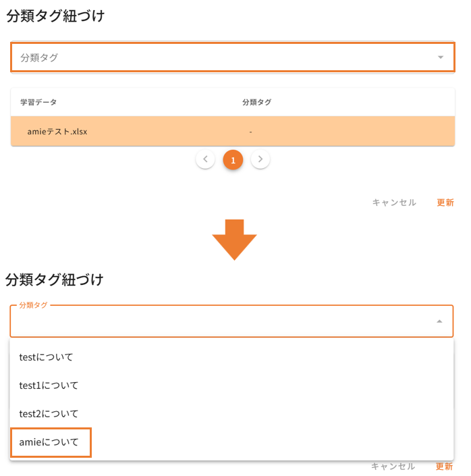Image resolution: width=471 pixels, height=476 pixels.
Task: Click the dash tag cell of amieテスト.xlsx
Action: (250, 132)
